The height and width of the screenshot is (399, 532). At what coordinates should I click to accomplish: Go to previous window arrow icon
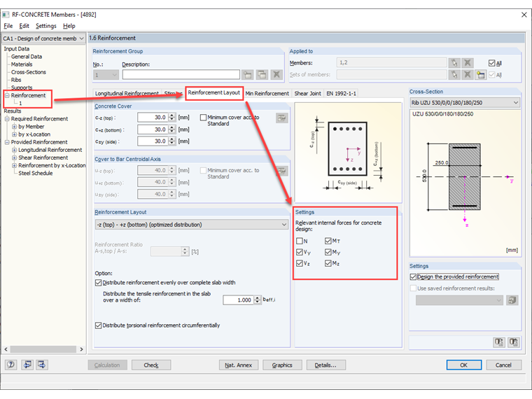pos(27,365)
